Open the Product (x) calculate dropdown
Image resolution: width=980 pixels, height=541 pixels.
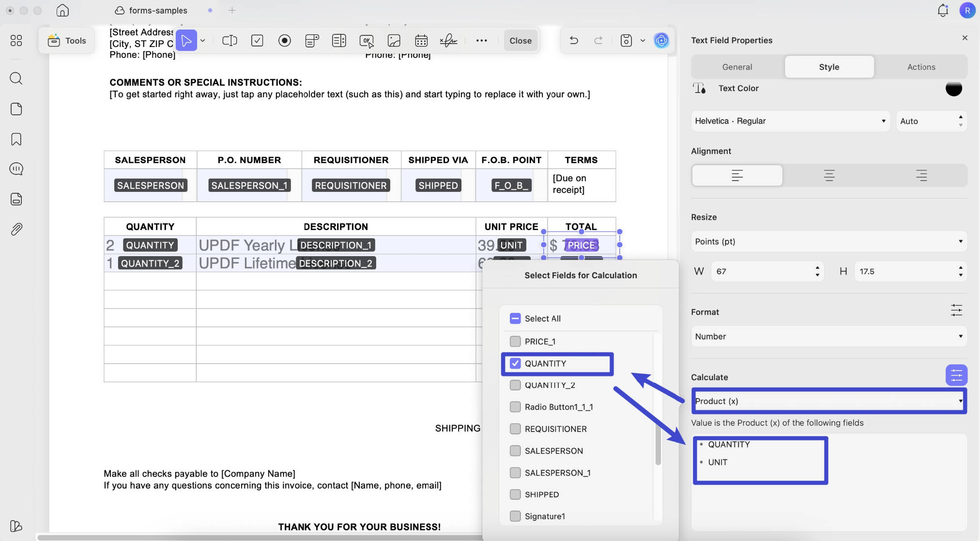click(829, 401)
